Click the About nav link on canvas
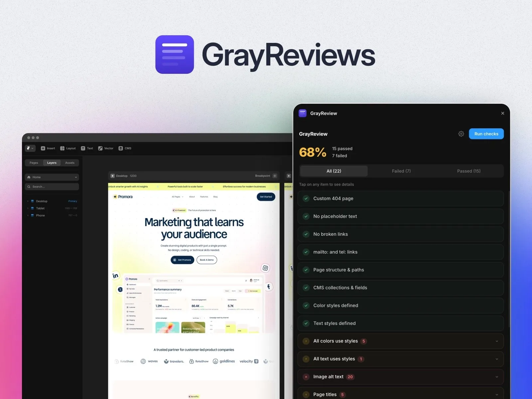This screenshot has height=399, width=532. (192, 197)
